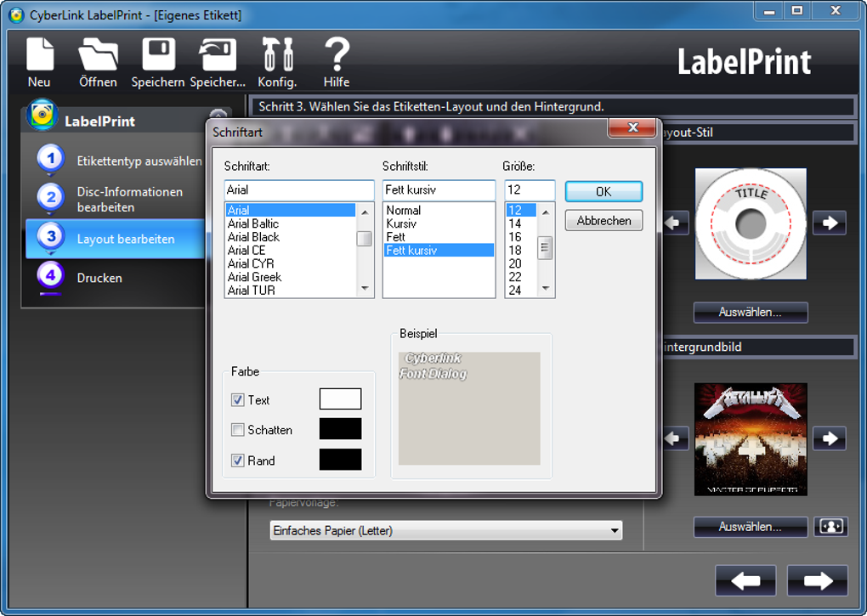This screenshot has height=616, width=867.
Task: Cancel the Schriftart dialog via Abbrechen
Action: pyautogui.click(x=603, y=220)
